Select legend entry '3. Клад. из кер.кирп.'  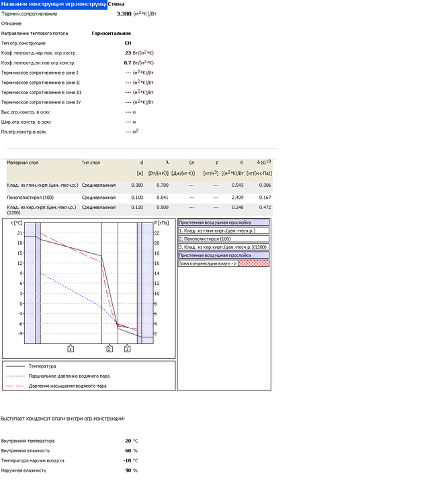pos(224,247)
